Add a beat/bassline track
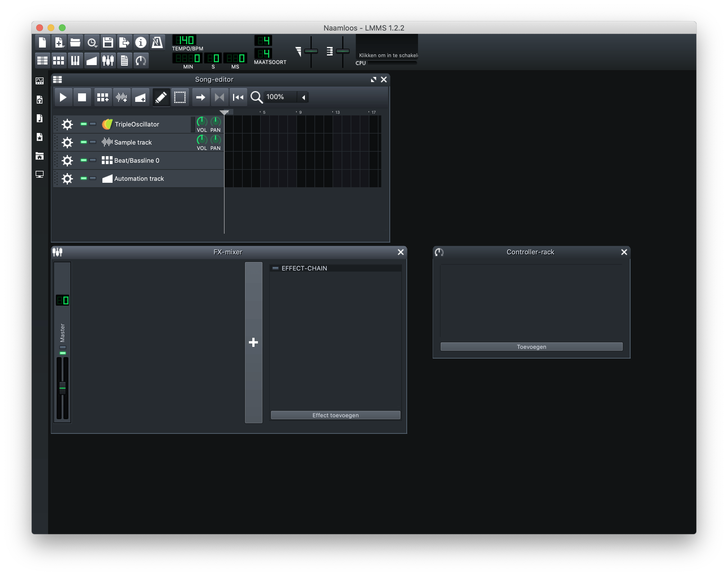This screenshot has height=576, width=728. point(102,97)
